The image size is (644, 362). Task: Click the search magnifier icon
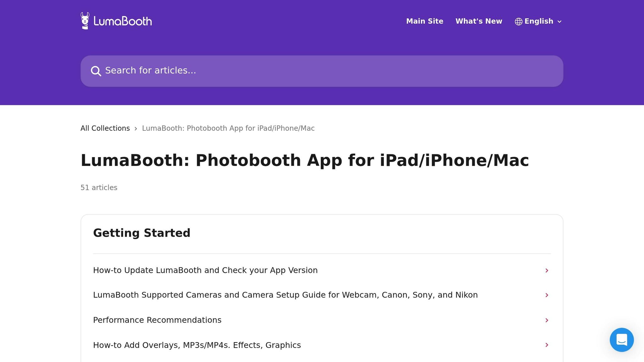(96, 71)
